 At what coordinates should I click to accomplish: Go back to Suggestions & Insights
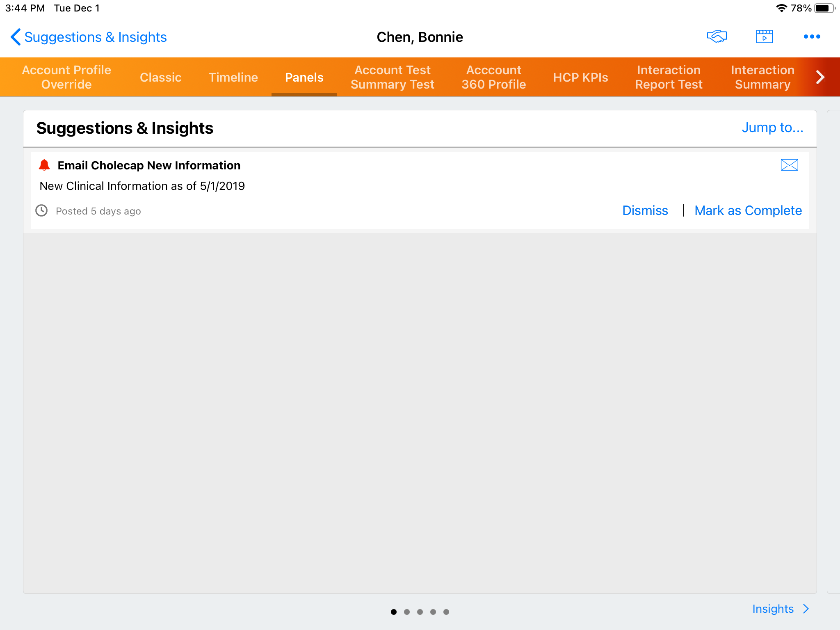point(89,37)
